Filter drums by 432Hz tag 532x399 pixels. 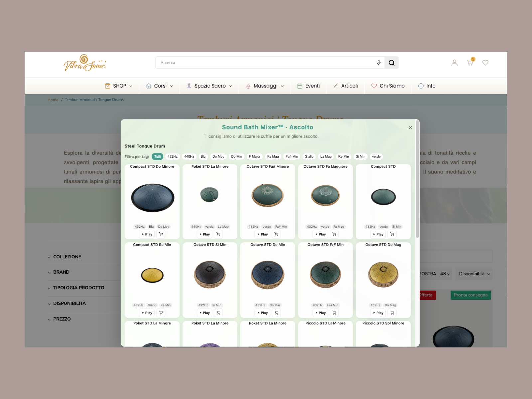(x=172, y=156)
